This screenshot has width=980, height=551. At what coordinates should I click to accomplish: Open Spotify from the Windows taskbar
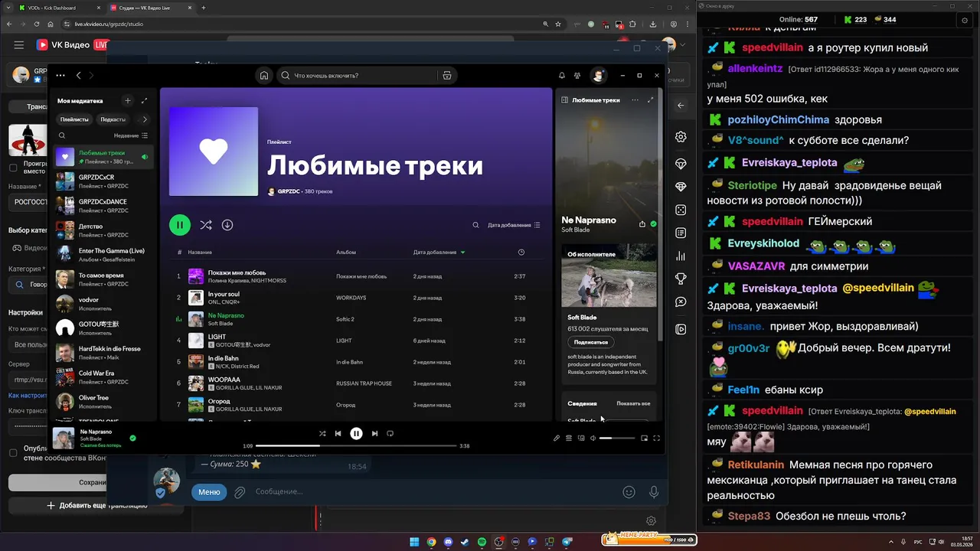pos(482,542)
